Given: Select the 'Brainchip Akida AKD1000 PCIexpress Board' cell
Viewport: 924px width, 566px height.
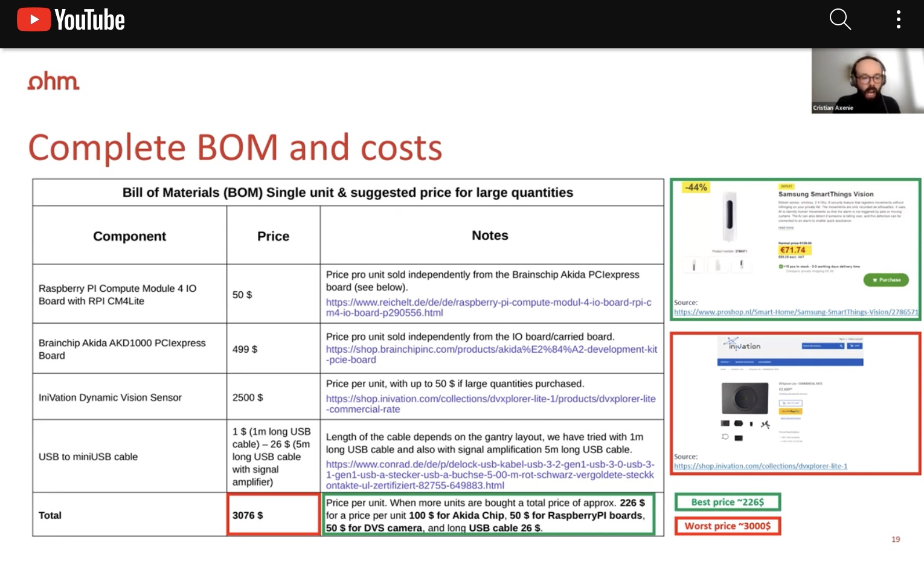Looking at the screenshot, I should (130, 349).
